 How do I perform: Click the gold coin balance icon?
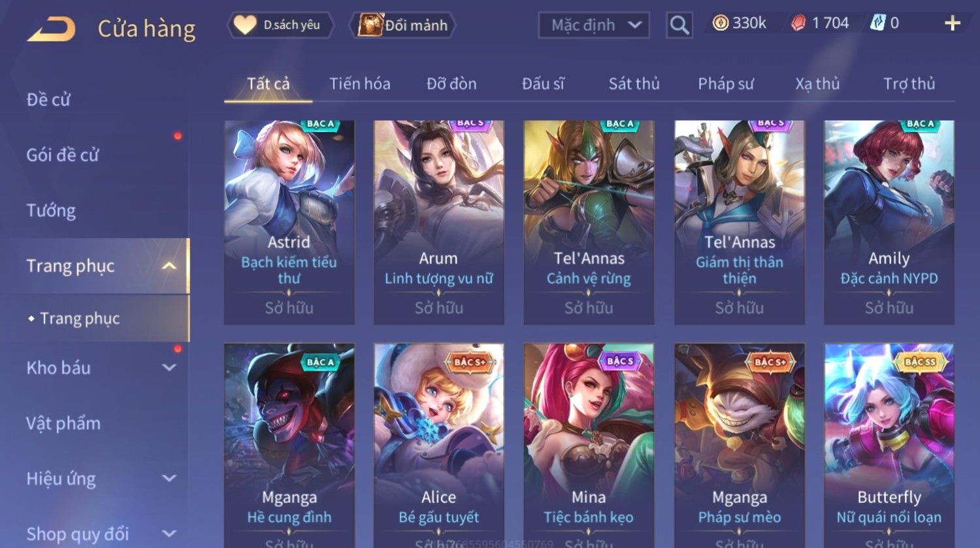point(721,24)
